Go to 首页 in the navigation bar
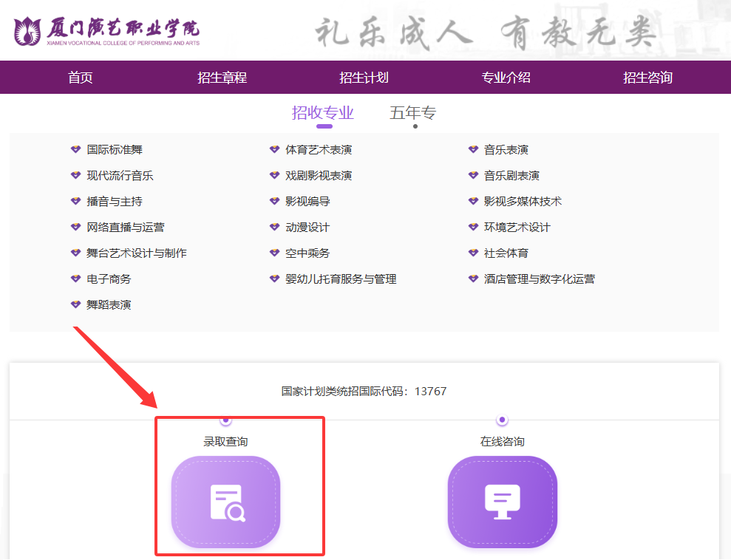This screenshot has width=731, height=560. pos(80,78)
